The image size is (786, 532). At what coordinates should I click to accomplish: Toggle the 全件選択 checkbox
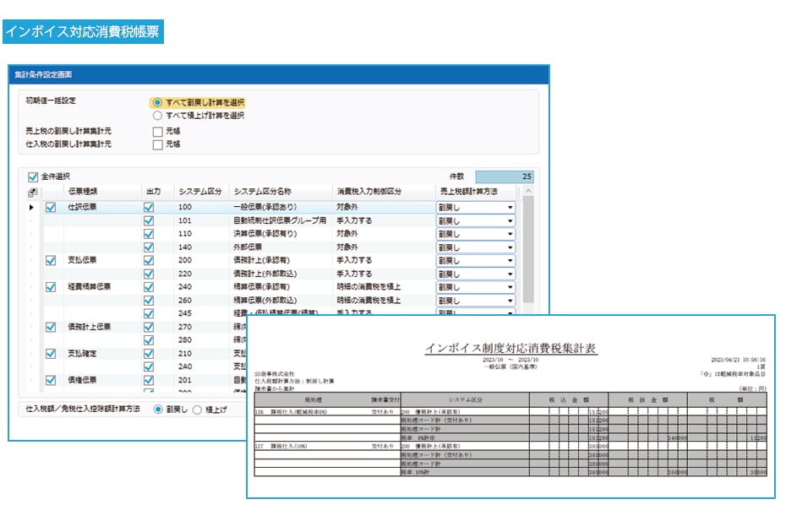pyautogui.click(x=33, y=176)
